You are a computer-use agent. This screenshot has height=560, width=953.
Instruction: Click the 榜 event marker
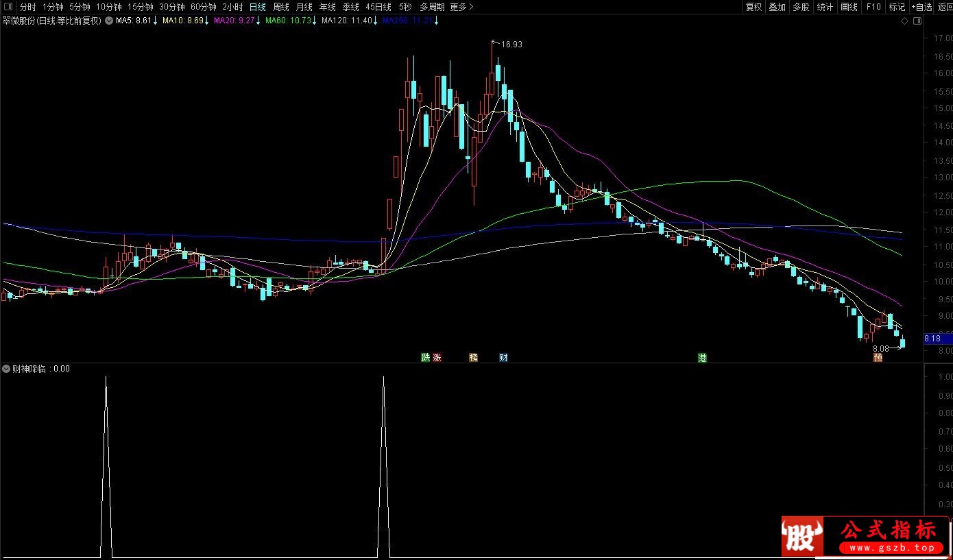[x=473, y=357]
